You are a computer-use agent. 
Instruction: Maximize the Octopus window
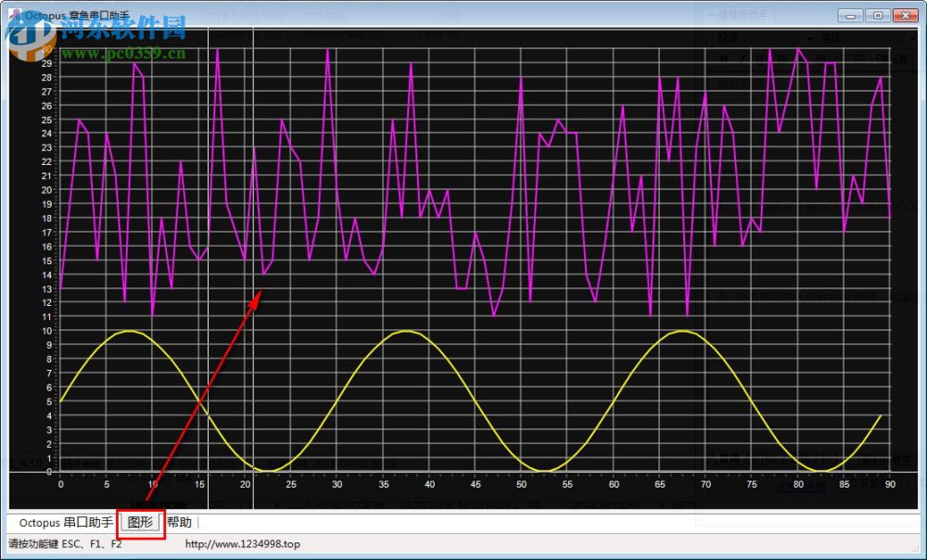click(878, 16)
